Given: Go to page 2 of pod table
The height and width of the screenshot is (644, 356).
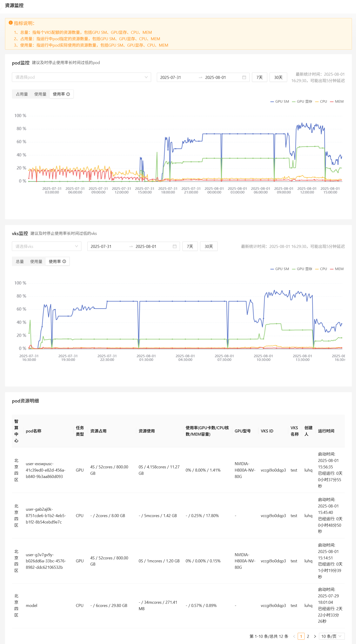Looking at the screenshot, I should tap(308, 636).
